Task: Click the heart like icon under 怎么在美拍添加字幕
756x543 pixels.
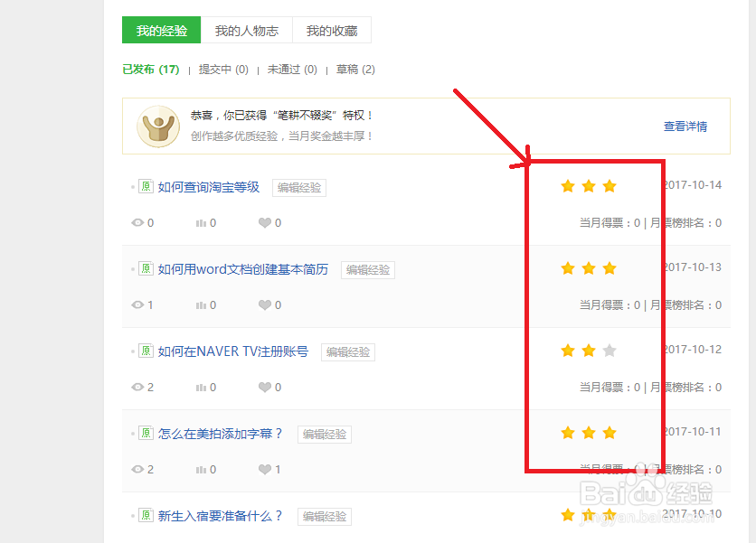Action: point(267,469)
